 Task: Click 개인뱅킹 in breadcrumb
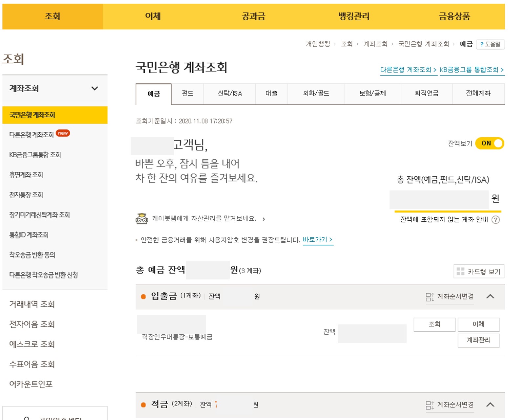point(318,44)
